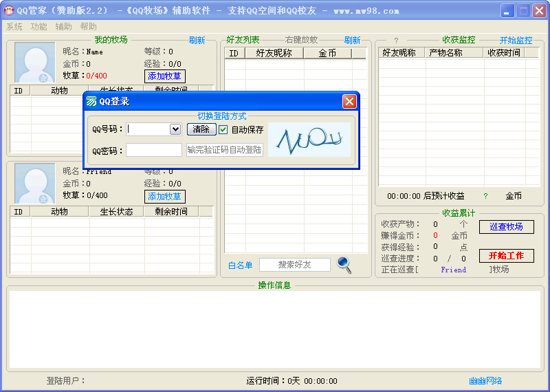Click 收获时间 column header in harvest monitor
This screenshot has height=392, width=550.
(x=504, y=53)
